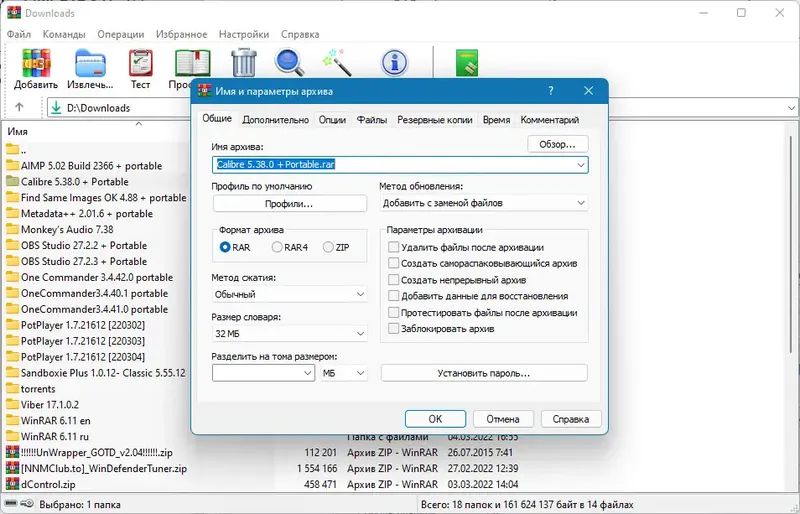Open the volume size dropdown arrow
800x514 pixels.
tap(308, 373)
